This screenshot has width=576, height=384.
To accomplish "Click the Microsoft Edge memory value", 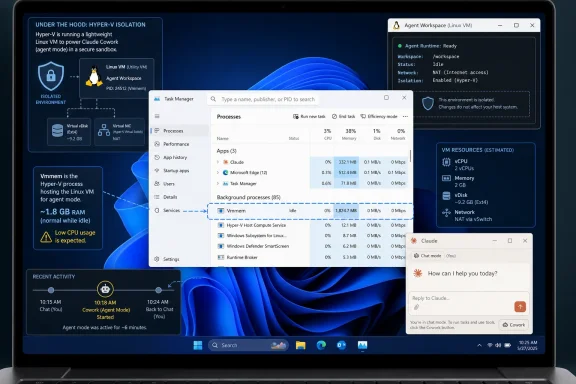I will pos(348,172).
